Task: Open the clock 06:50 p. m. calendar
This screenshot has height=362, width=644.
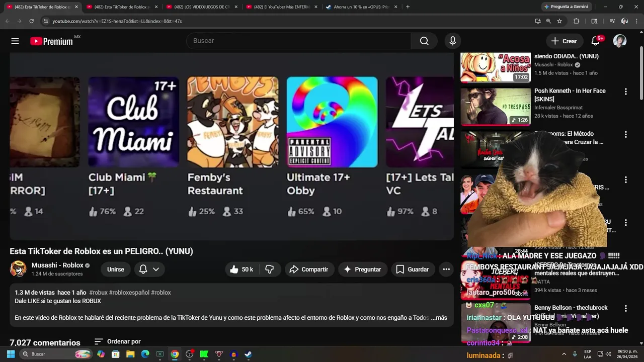Action: (627, 354)
